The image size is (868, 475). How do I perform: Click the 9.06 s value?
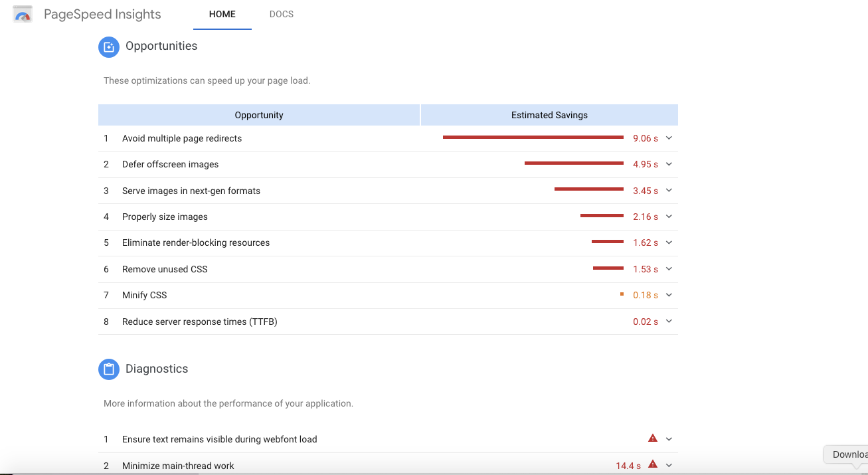tap(646, 138)
